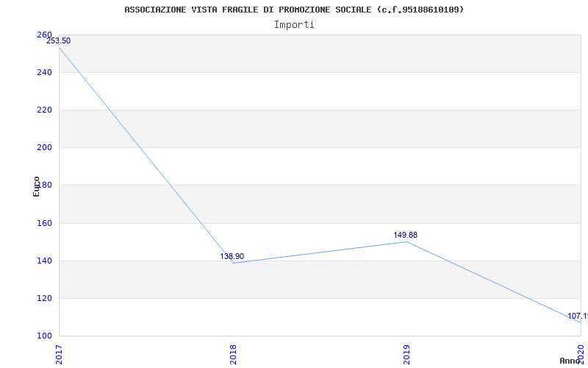Select the 2020 year label
Viewport: 588px width, 368px height.
coord(580,353)
